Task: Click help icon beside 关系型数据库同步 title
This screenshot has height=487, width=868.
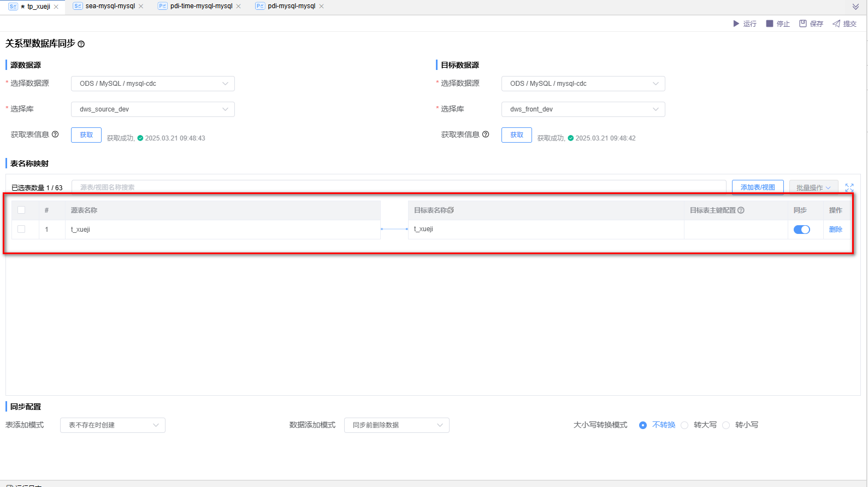Action: (81, 44)
